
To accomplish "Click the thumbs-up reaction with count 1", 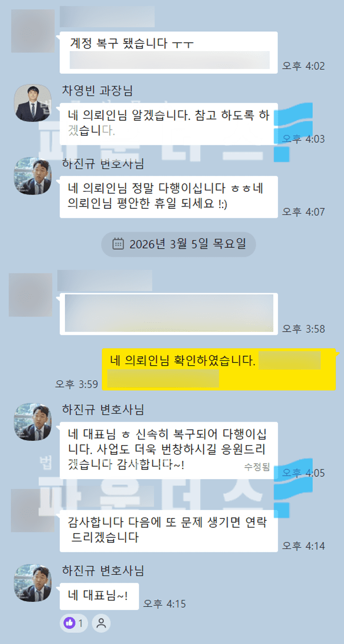I will click(73, 622).
